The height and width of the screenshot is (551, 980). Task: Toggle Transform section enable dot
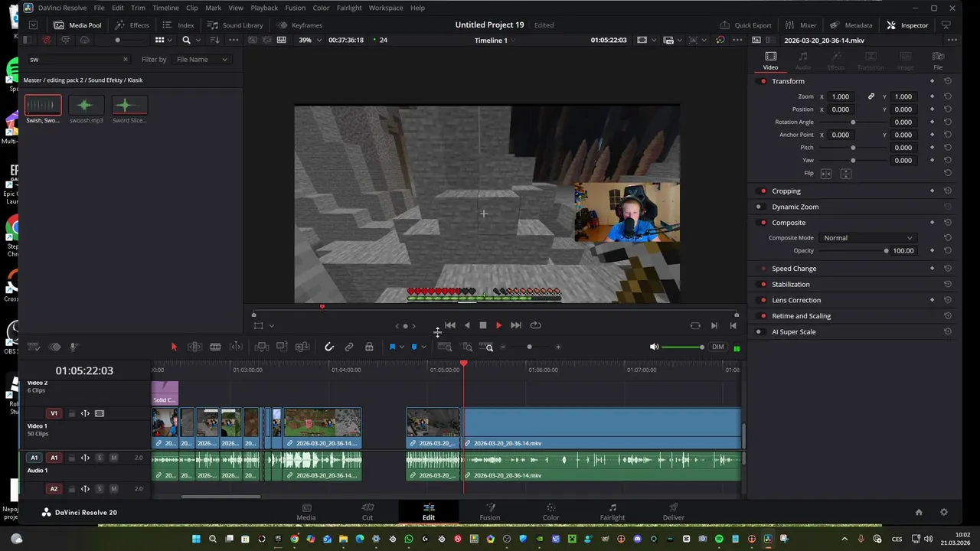pos(763,81)
